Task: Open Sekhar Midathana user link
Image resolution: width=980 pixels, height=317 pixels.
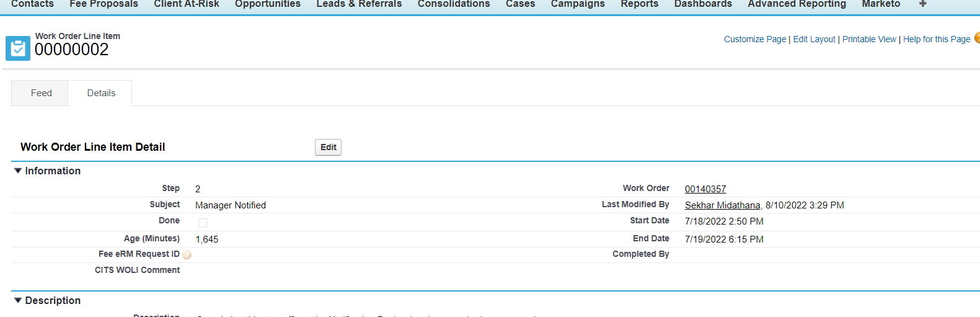Action: 723,205
